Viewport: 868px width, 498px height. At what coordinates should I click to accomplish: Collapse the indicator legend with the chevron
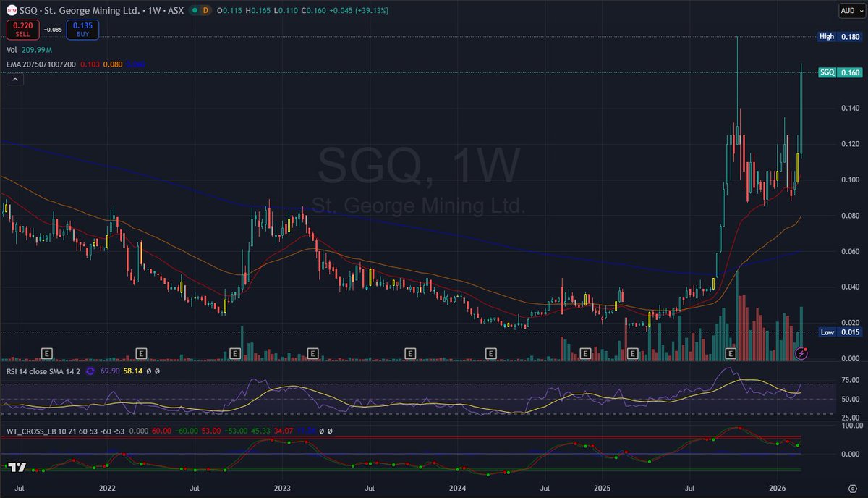point(14,80)
